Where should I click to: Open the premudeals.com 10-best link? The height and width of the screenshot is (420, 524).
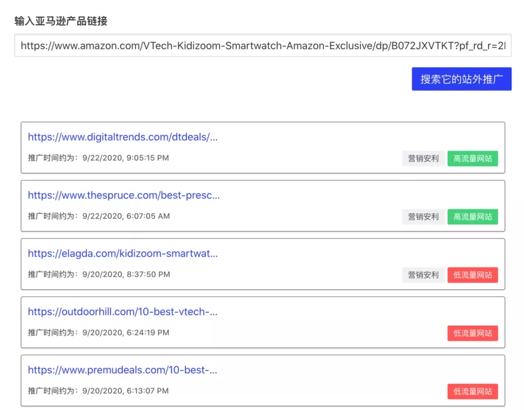(x=122, y=370)
